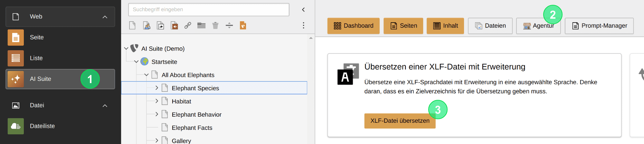Open the Prompt-Manager tab
644x144 pixels.
[x=599, y=26]
